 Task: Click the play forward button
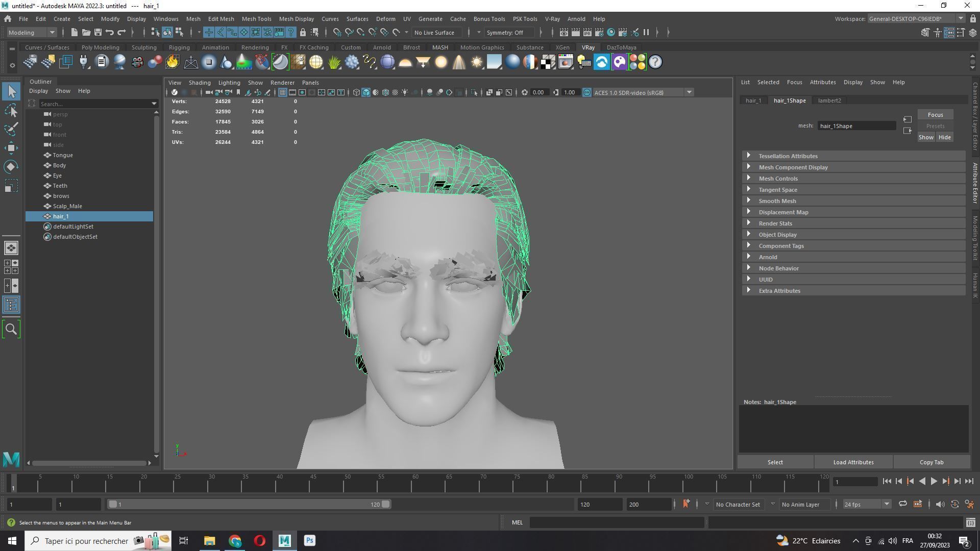(x=934, y=481)
